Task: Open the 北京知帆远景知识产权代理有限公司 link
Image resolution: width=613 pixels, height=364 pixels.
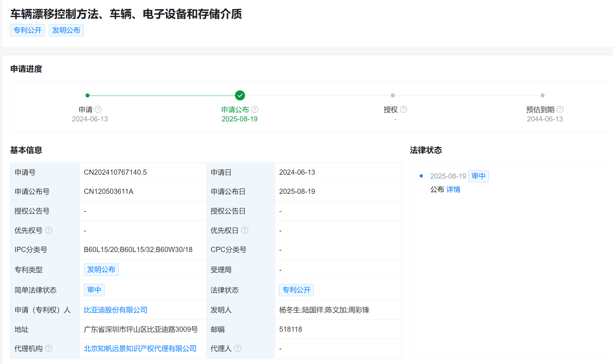Action: [140, 348]
